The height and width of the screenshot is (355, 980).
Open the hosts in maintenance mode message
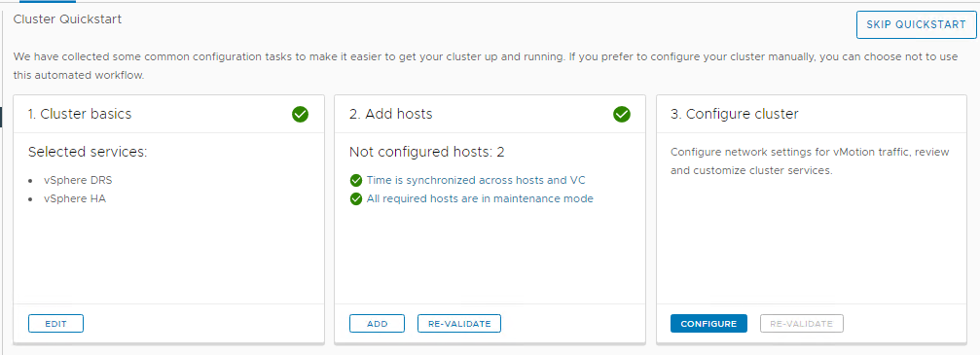coord(480,199)
